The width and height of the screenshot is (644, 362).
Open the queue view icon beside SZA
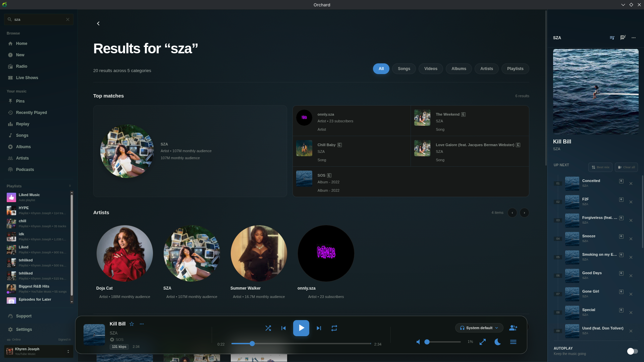click(x=612, y=38)
